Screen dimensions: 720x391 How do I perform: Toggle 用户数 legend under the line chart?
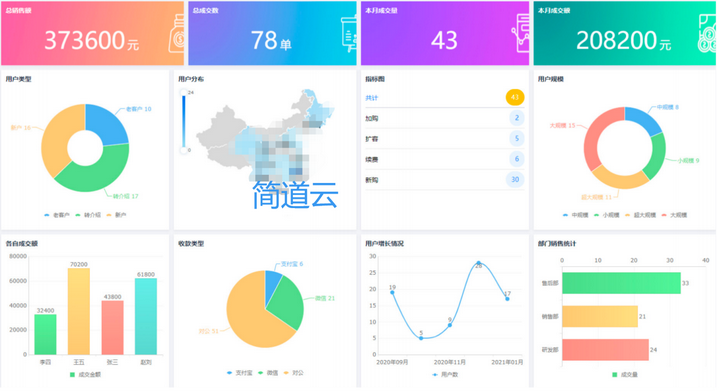coord(445,375)
